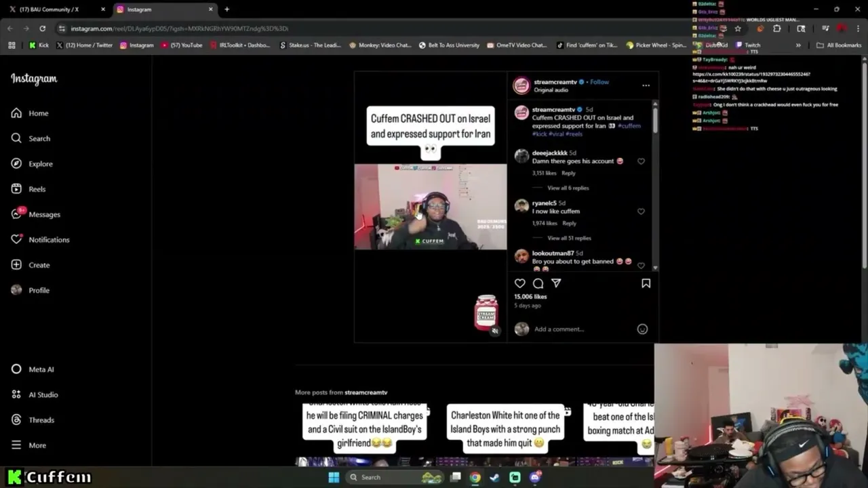
Task: Open Explore in Instagram sidebar
Action: pyautogui.click(x=32, y=163)
